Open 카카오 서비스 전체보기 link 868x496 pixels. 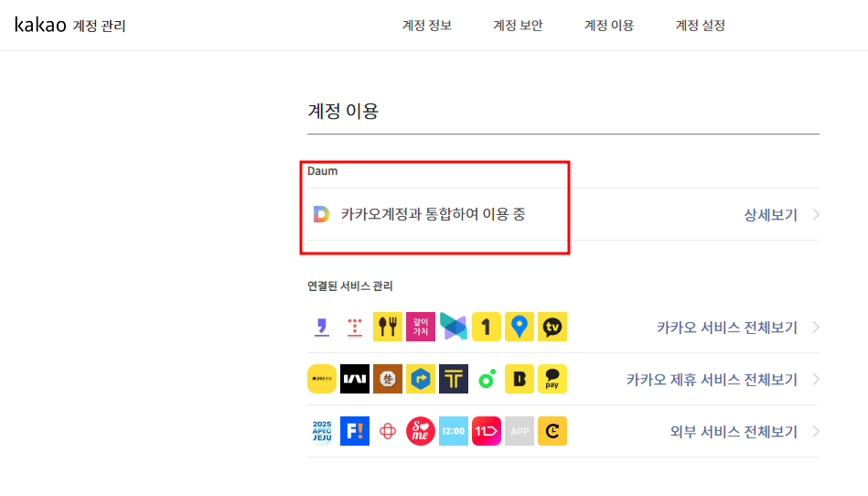point(727,328)
